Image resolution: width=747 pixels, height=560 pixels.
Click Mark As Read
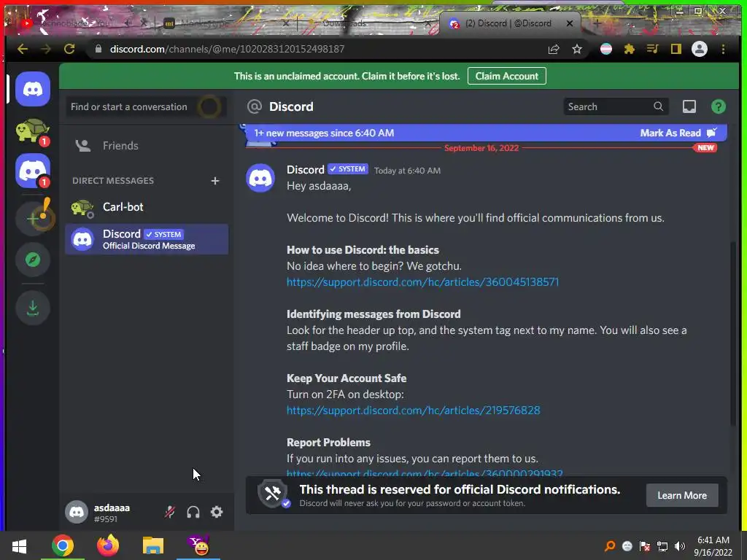pos(678,133)
